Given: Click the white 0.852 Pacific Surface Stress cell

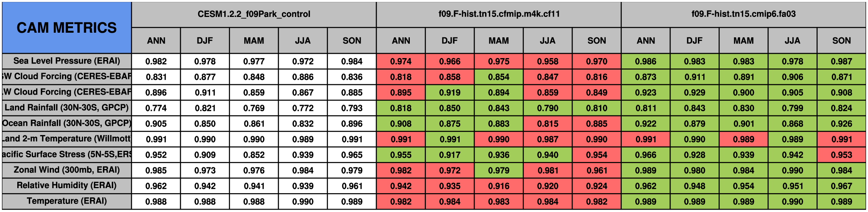Looking at the screenshot, I should click(254, 155).
